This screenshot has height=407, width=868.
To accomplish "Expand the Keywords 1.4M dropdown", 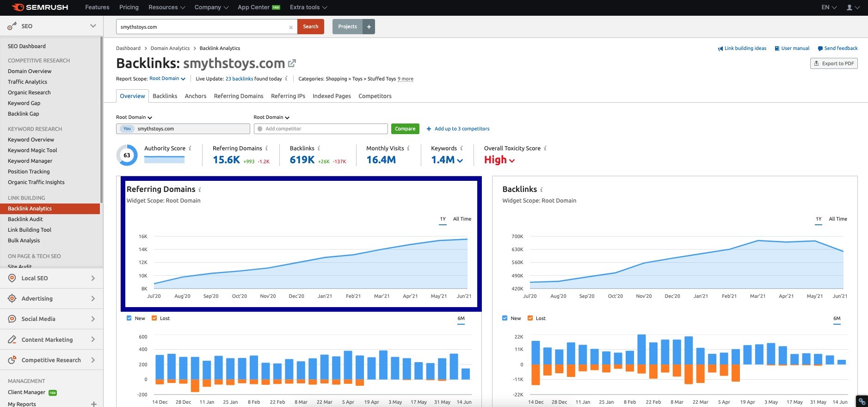I will pyautogui.click(x=447, y=160).
